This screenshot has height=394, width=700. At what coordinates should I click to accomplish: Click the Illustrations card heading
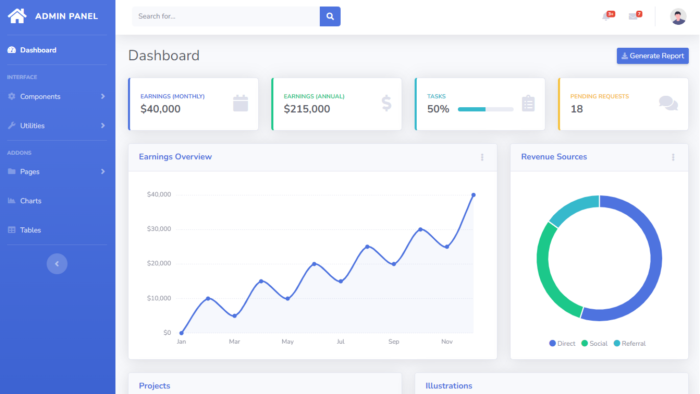click(x=449, y=386)
